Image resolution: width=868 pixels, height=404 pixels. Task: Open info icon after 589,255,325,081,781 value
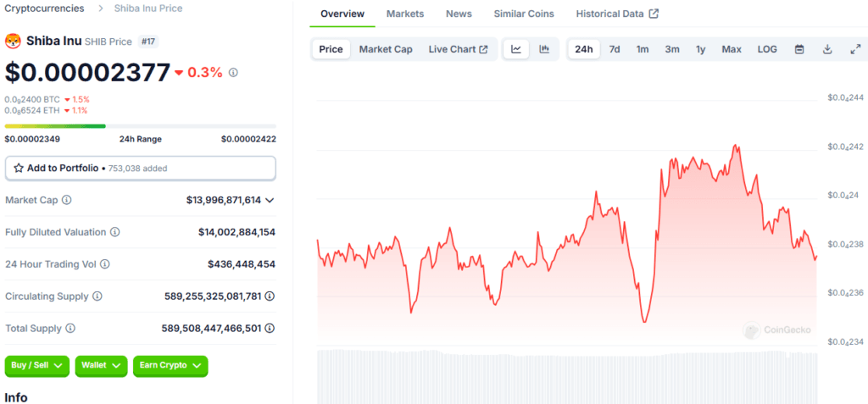point(270,296)
